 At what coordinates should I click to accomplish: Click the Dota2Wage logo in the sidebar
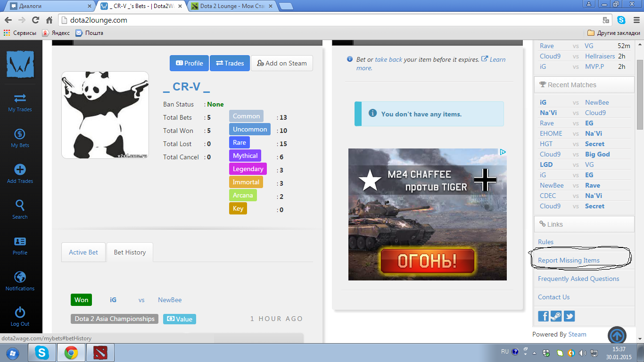pyautogui.click(x=20, y=64)
